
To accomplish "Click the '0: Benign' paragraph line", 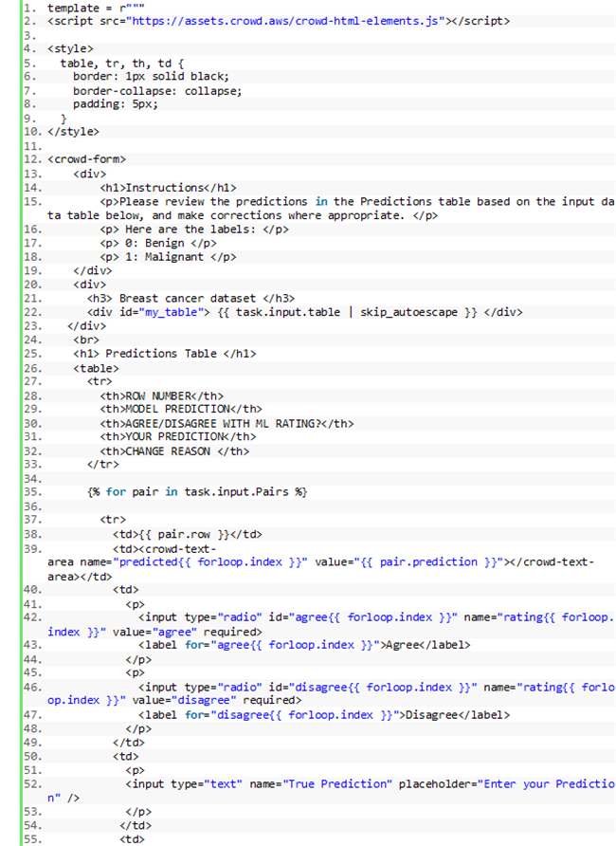I will point(158,243).
